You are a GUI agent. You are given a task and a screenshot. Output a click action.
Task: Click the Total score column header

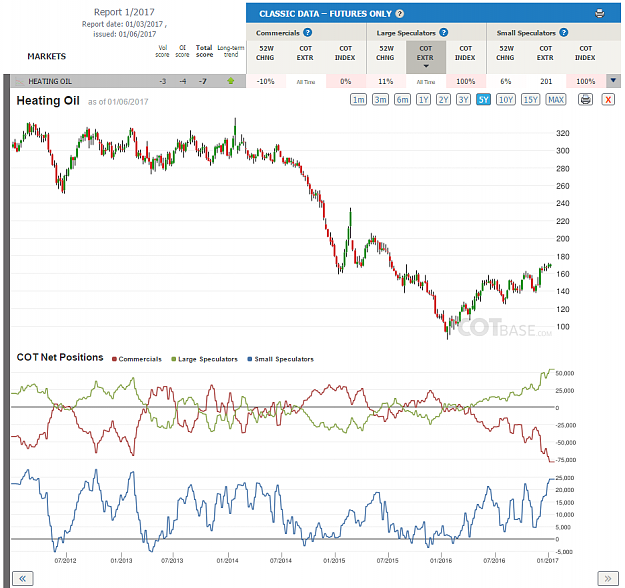204,51
